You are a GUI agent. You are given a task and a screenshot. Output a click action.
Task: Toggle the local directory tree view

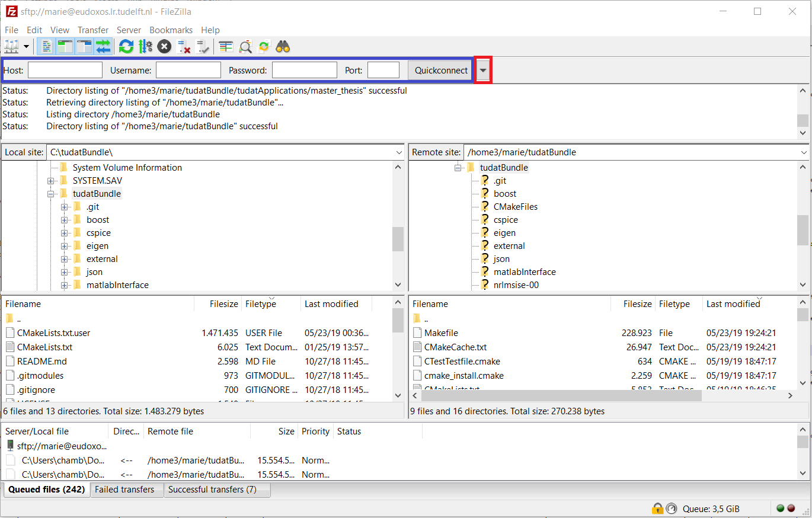[x=65, y=46]
